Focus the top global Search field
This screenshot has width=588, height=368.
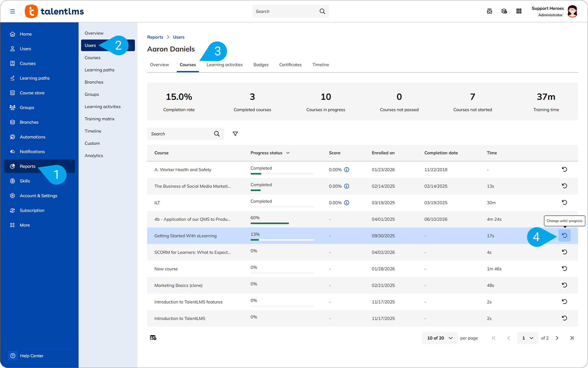point(290,11)
